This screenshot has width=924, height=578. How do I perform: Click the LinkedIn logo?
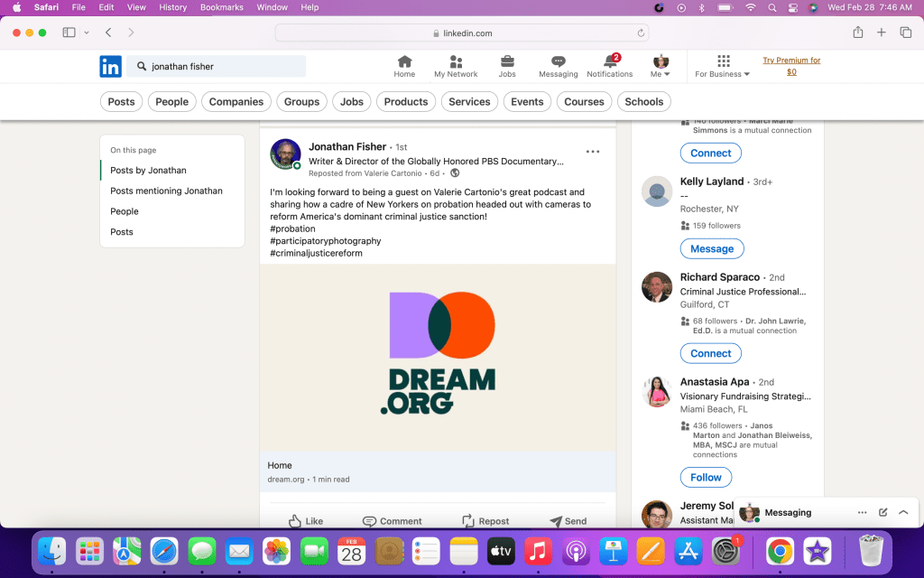point(110,66)
